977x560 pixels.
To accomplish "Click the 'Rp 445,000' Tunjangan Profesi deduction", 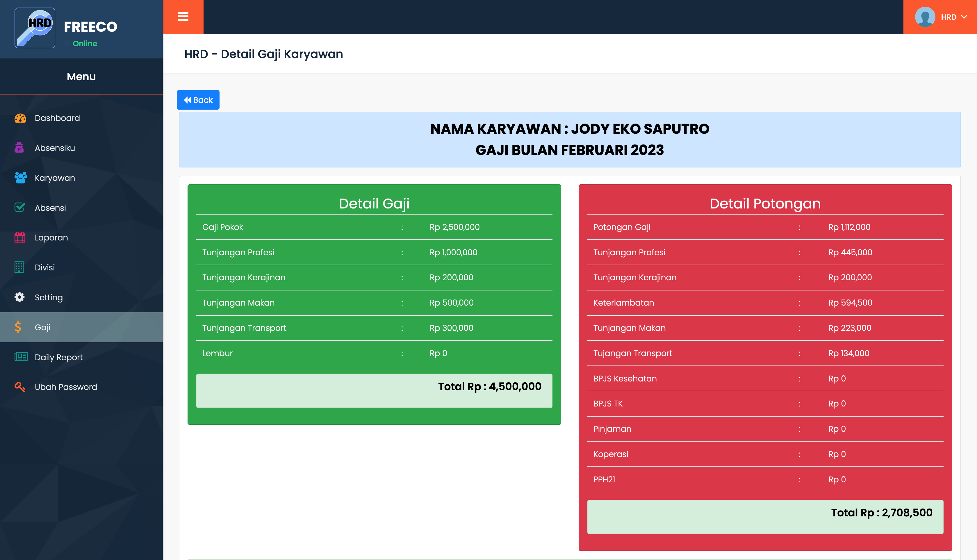I will pos(850,252).
